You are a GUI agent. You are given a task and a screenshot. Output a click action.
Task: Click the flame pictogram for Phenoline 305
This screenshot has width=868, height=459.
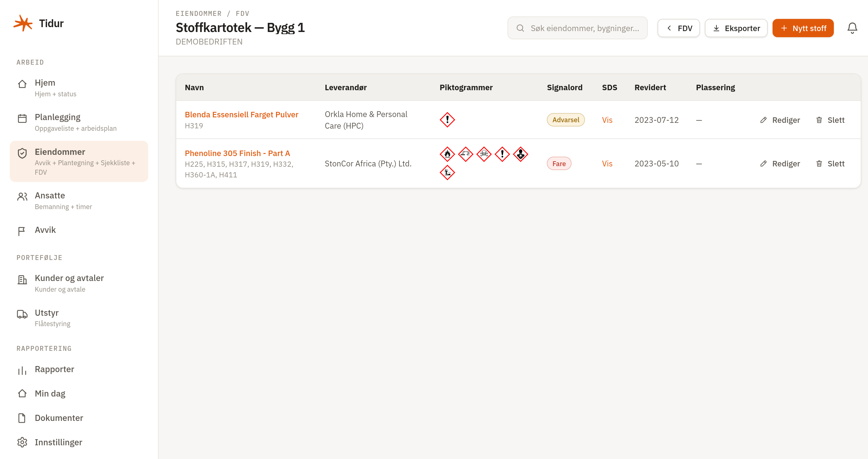click(447, 154)
